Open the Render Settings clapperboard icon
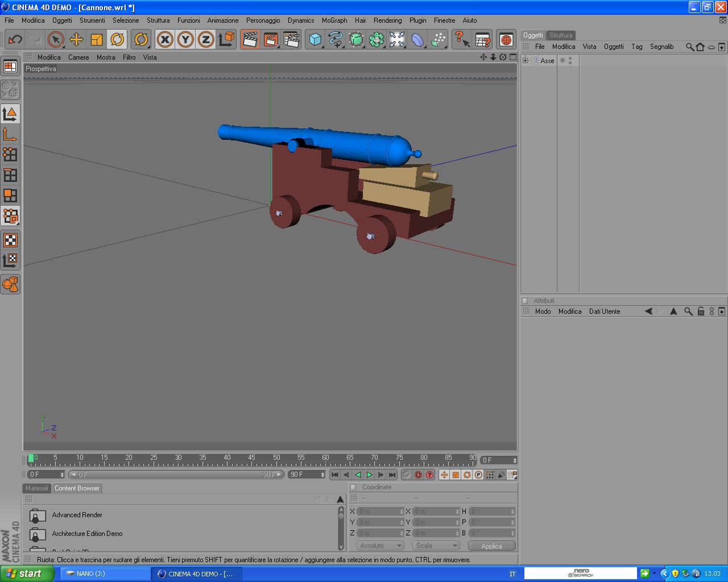 click(291, 39)
